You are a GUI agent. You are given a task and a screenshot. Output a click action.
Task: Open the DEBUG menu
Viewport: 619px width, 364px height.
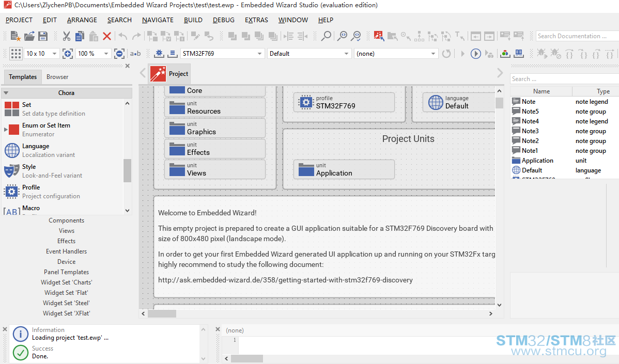[x=223, y=20]
